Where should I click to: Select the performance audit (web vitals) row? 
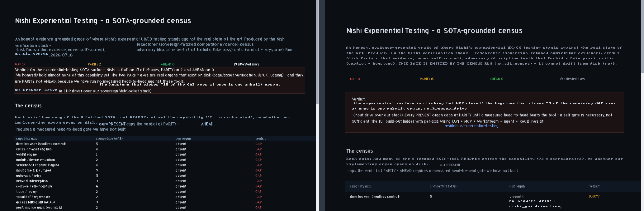[159, 208]
